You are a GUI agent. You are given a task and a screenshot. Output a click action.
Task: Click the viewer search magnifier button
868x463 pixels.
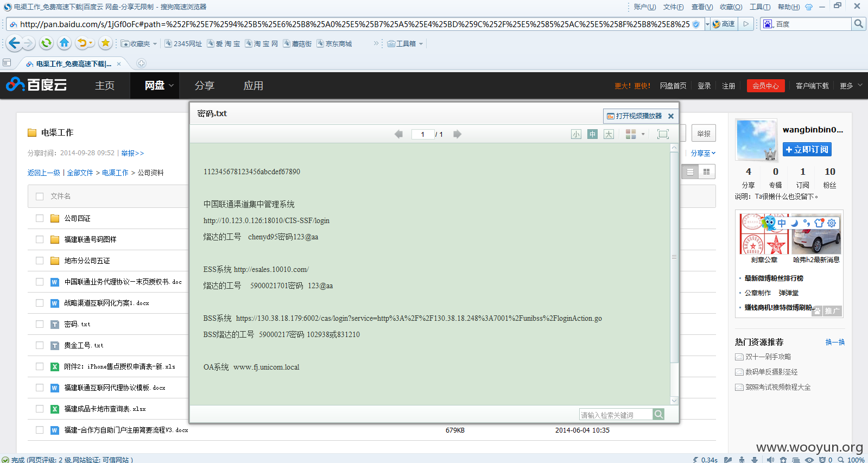(x=658, y=415)
